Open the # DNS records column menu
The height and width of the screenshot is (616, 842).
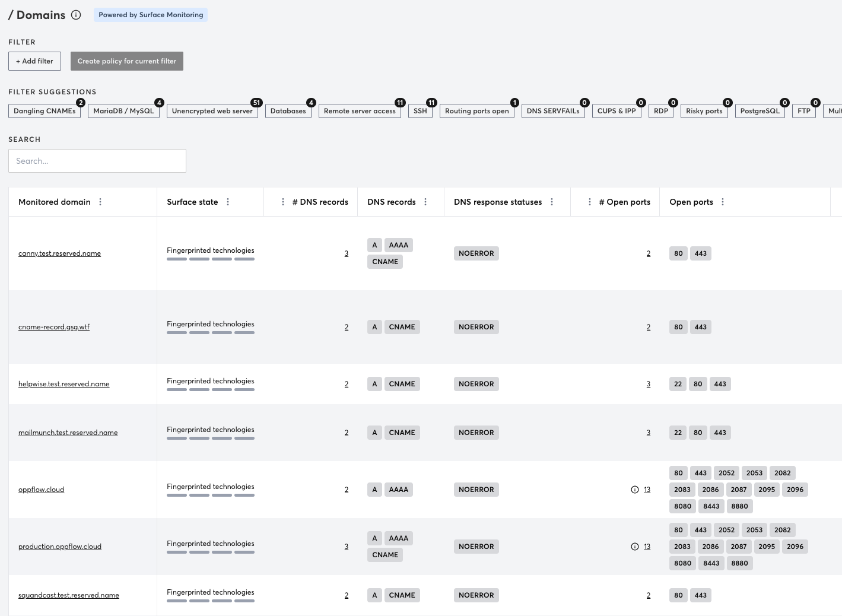pyautogui.click(x=282, y=202)
